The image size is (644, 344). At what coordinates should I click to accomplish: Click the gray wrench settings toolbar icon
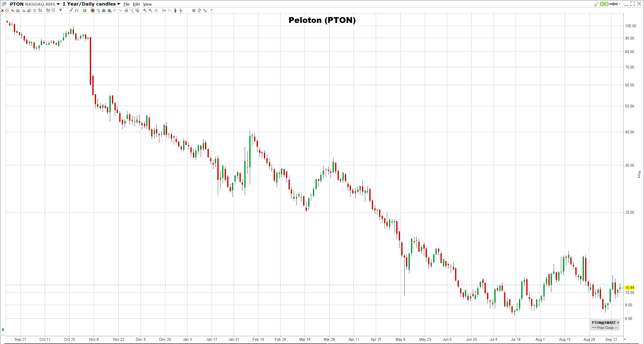pyautogui.click(x=205, y=10)
